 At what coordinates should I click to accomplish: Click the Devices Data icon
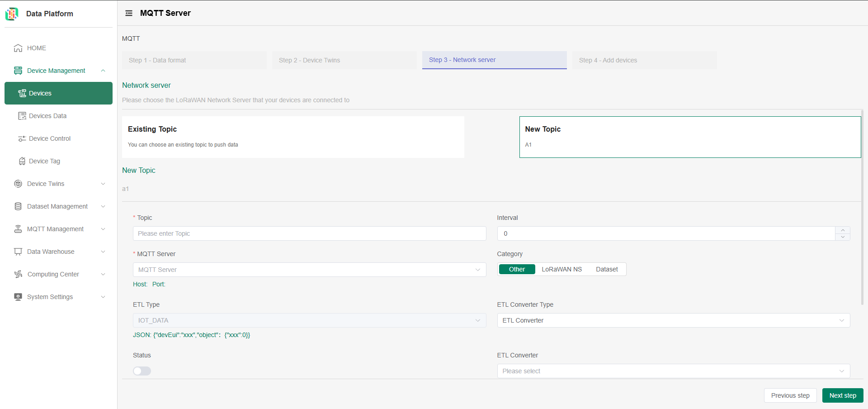(22, 116)
